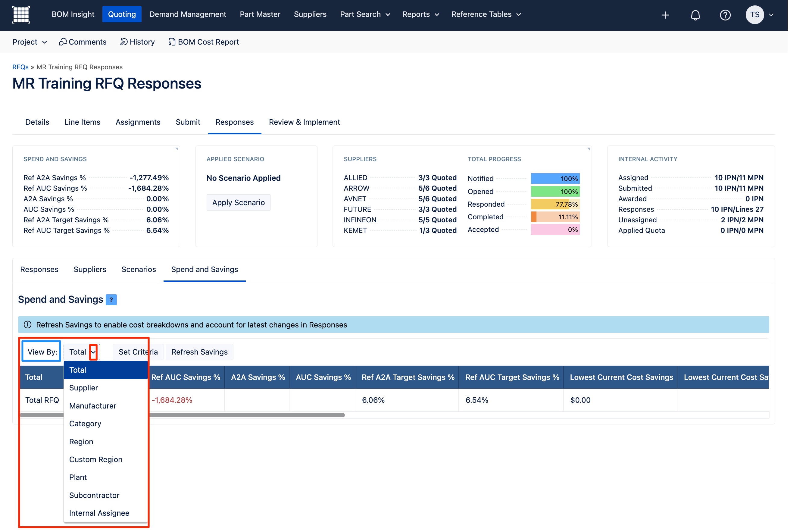The image size is (800, 532).
Task: Choose Plant in the View By list
Action: (x=105, y=477)
